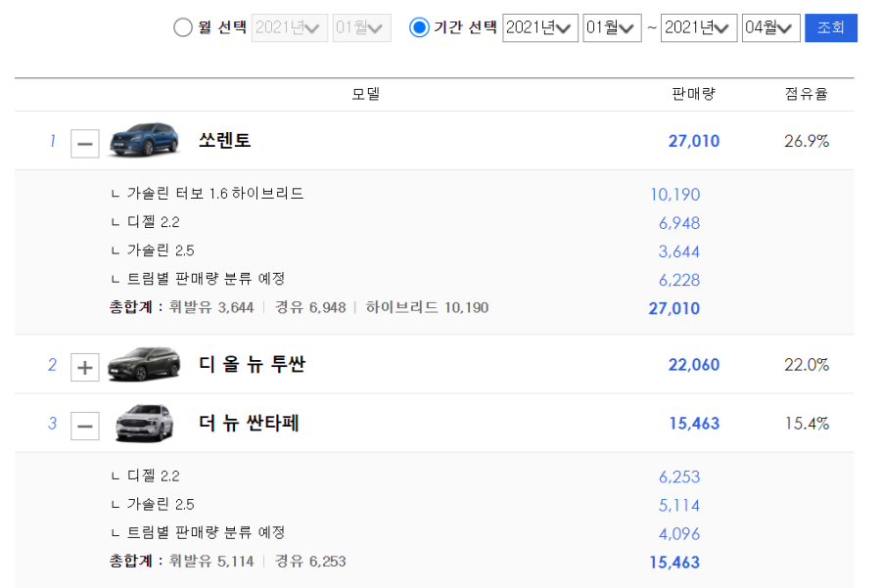Click the 투싼 sales figure 22,060
The width and height of the screenshot is (881, 588).
pyautogui.click(x=694, y=365)
